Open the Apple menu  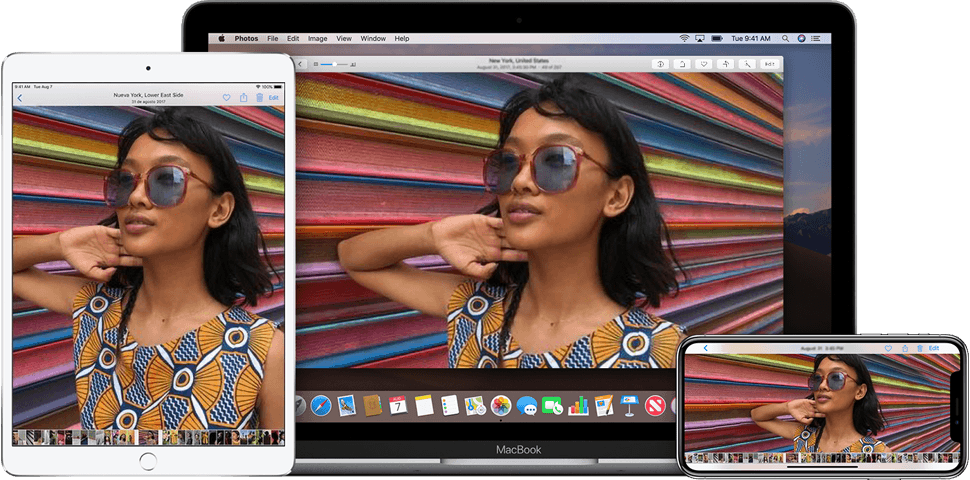220,39
